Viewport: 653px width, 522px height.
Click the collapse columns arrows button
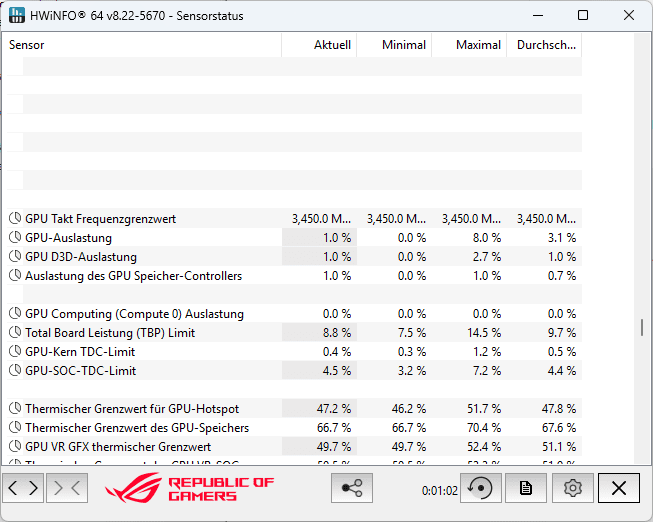point(67,488)
